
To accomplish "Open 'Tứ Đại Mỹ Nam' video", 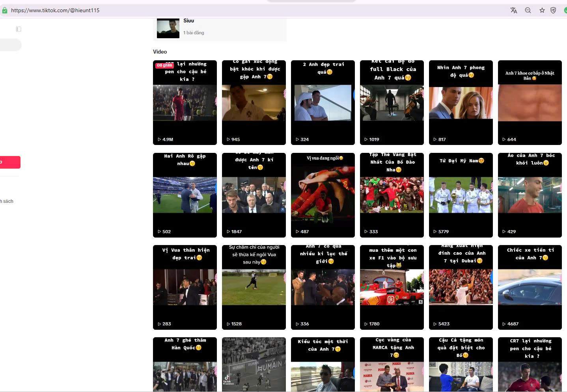I will point(461,195).
